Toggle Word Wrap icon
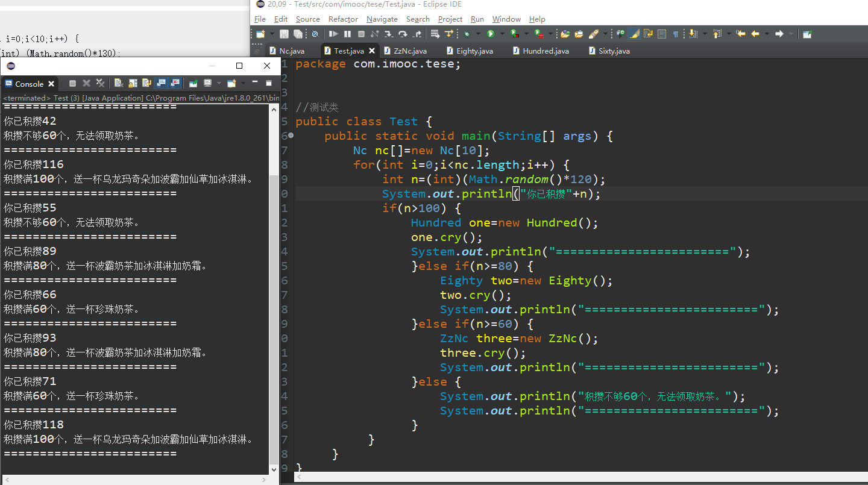Viewport: 868px width, 485px height. (x=649, y=34)
